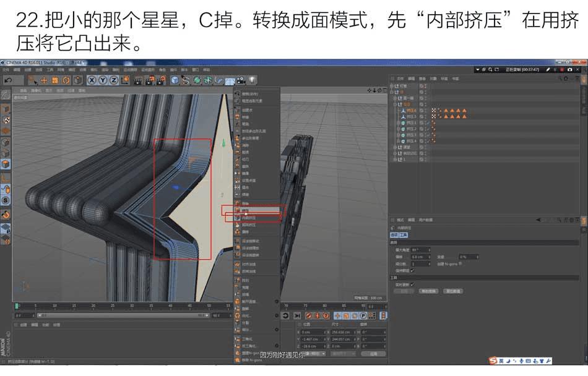Click the greyed apply button in tool section
Viewport: 588px width, 376px height.
coord(404,291)
